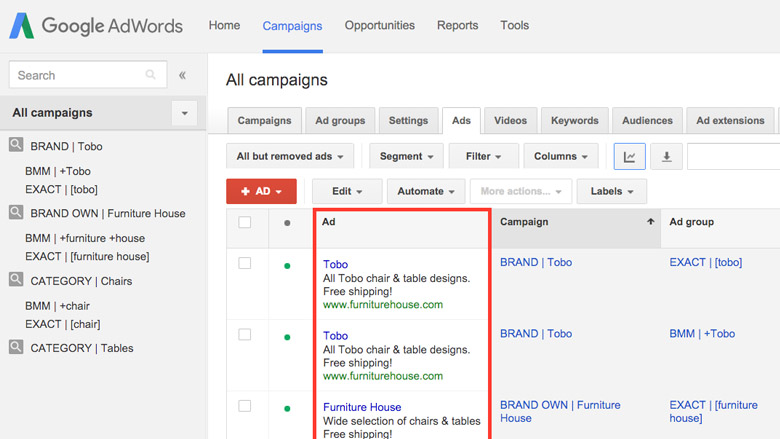Open the EXACT | [furniture house] ad group link in table
Screen dimensions: 780x439
(713, 411)
